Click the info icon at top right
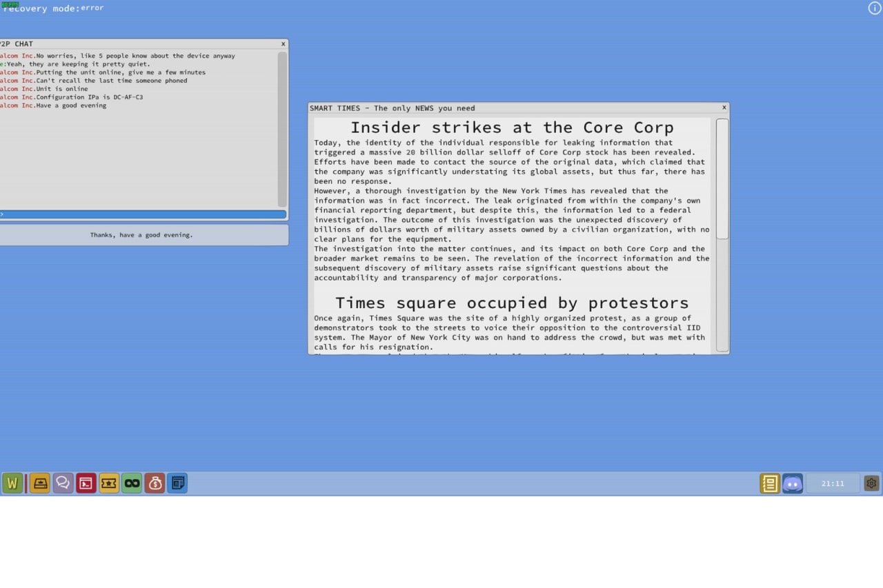 pyautogui.click(x=874, y=8)
